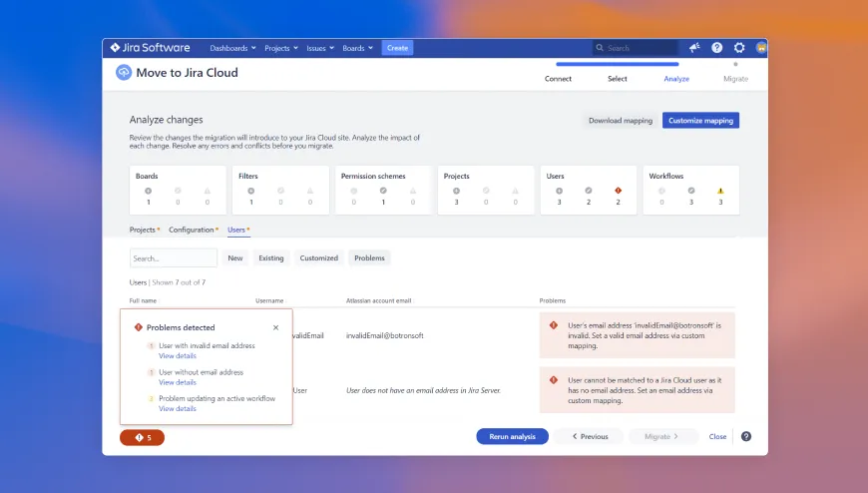Screen dimensions: 868x493
Task: Click the Workflows card yellow warning icon
Action: click(720, 191)
